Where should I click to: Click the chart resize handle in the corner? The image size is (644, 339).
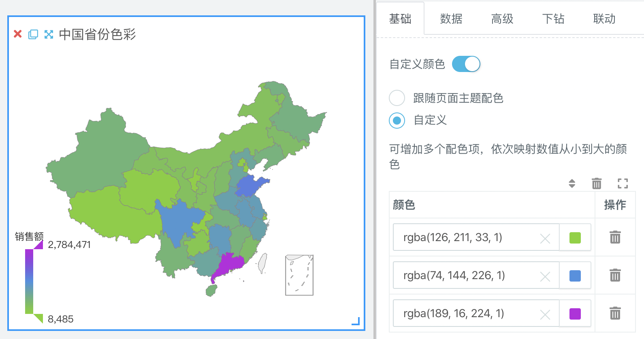[x=356, y=321]
